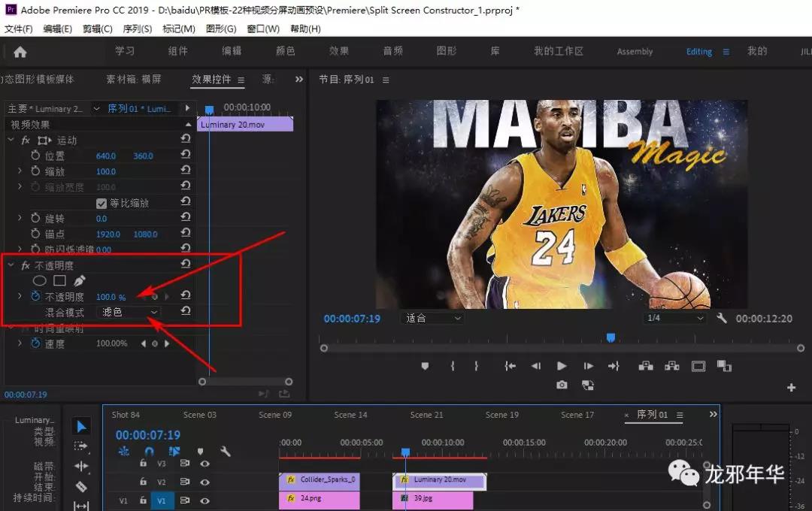This screenshot has width=812, height=511.
Task: Add a marker in program monitor
Action: [425, 366]
